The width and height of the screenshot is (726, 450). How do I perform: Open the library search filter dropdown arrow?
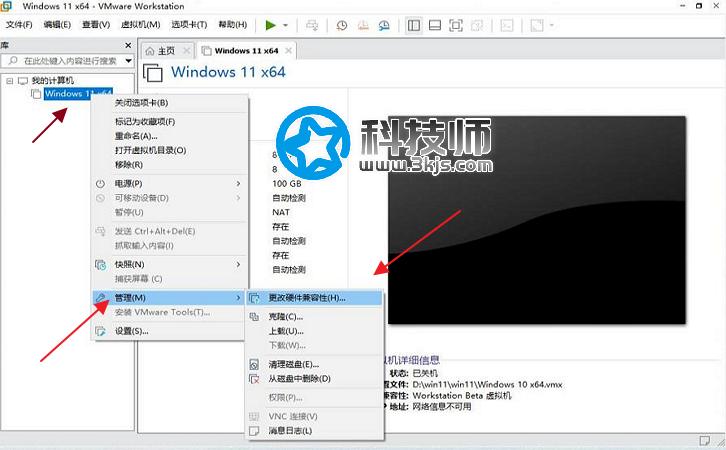[128, 61]
